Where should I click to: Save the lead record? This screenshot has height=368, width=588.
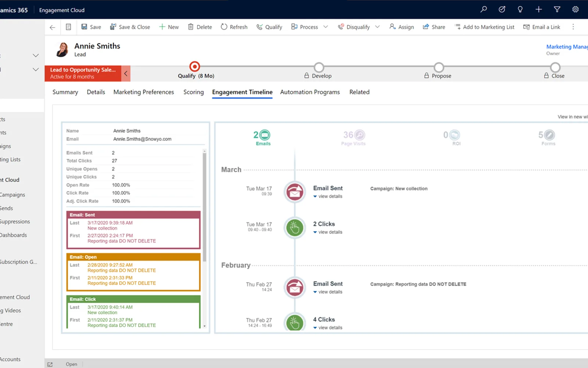[x=91, y=27]
